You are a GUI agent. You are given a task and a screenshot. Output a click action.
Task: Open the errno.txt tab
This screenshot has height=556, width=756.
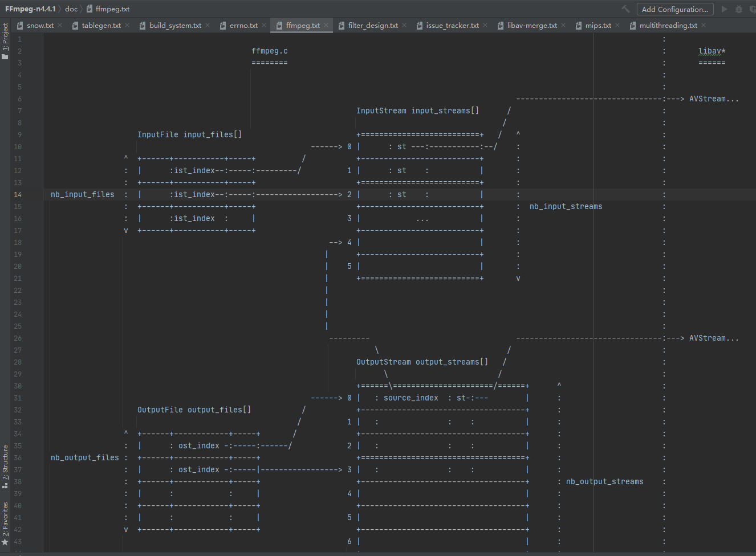click(243, 25)
